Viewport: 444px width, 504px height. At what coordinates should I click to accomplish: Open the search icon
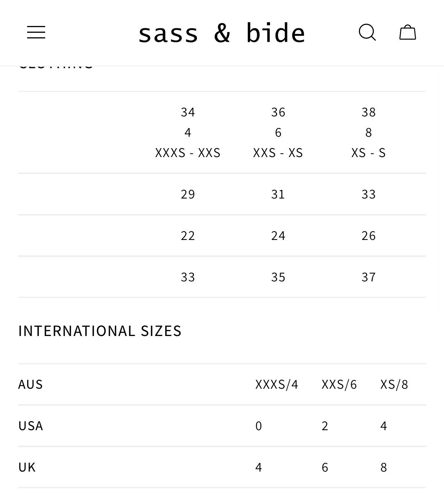[367, 32]
